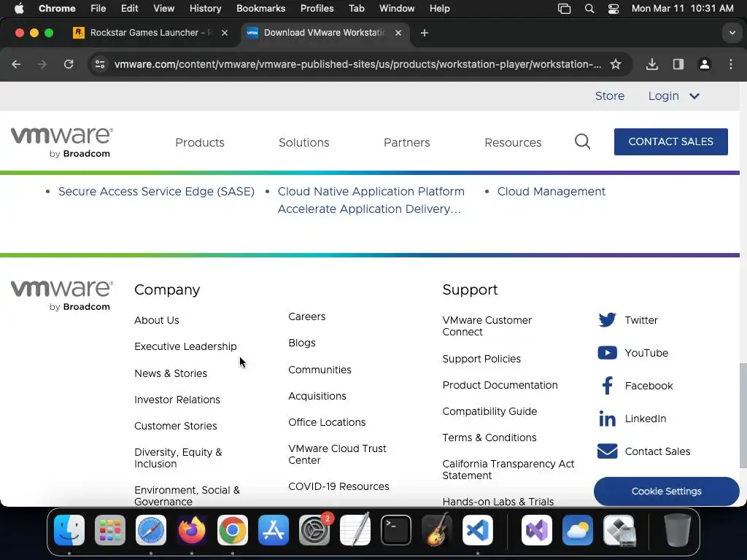Open the Products navigation menu

click(200, 142)
